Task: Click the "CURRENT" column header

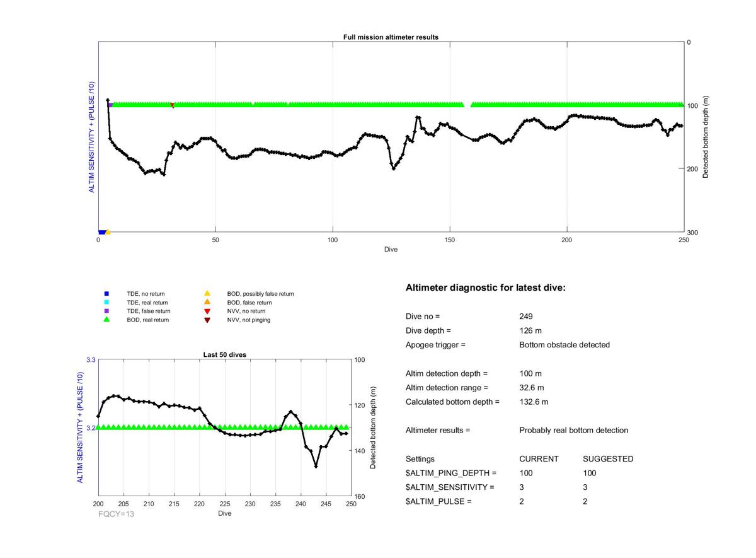Action: pyautogui.click(x=539, y=459)
